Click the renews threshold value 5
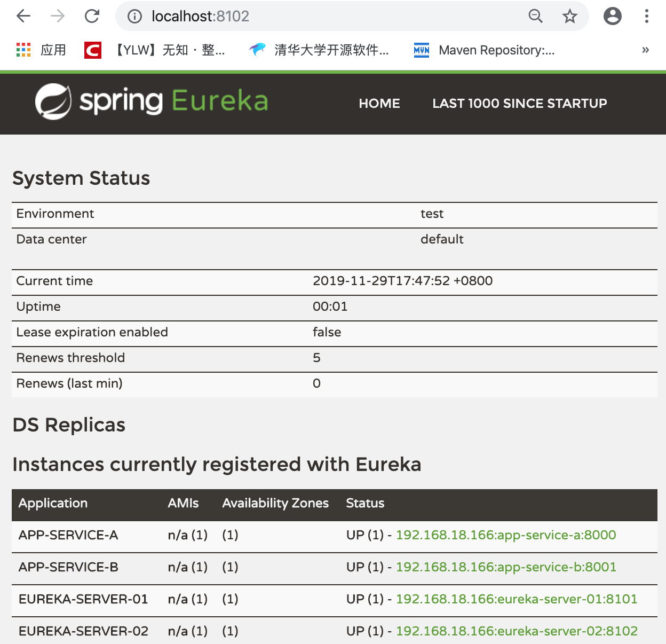The height and width of the screenshot is (644, 666). click(316, 358)
